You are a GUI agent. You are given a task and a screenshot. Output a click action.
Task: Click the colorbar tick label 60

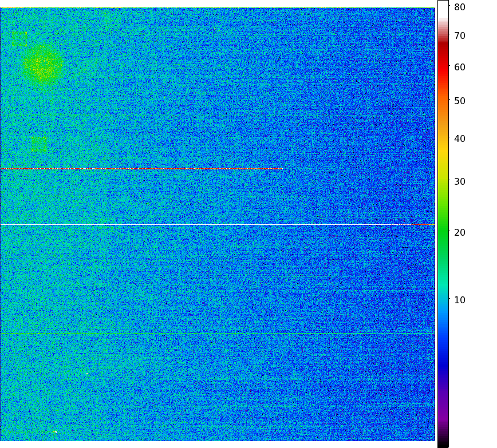[x=459, y=67]
